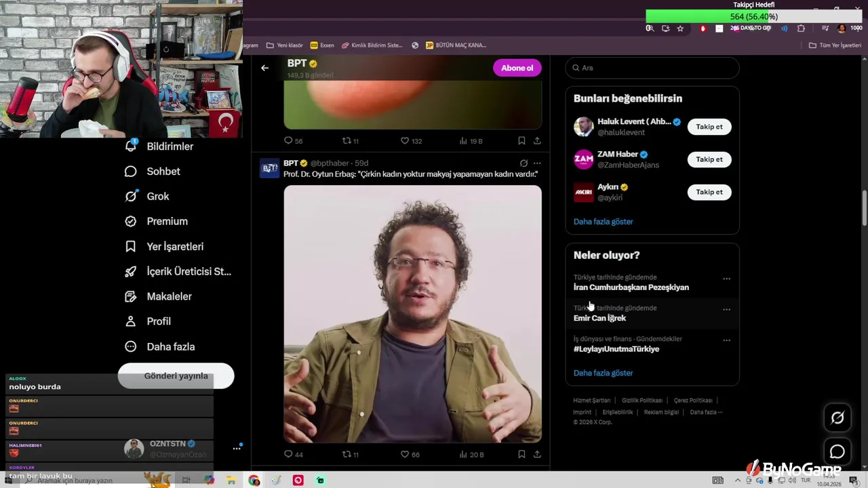Follow Haluk Levent with Takip et
The height and width of the screenshot is (488, 868).
coord(709,127)
